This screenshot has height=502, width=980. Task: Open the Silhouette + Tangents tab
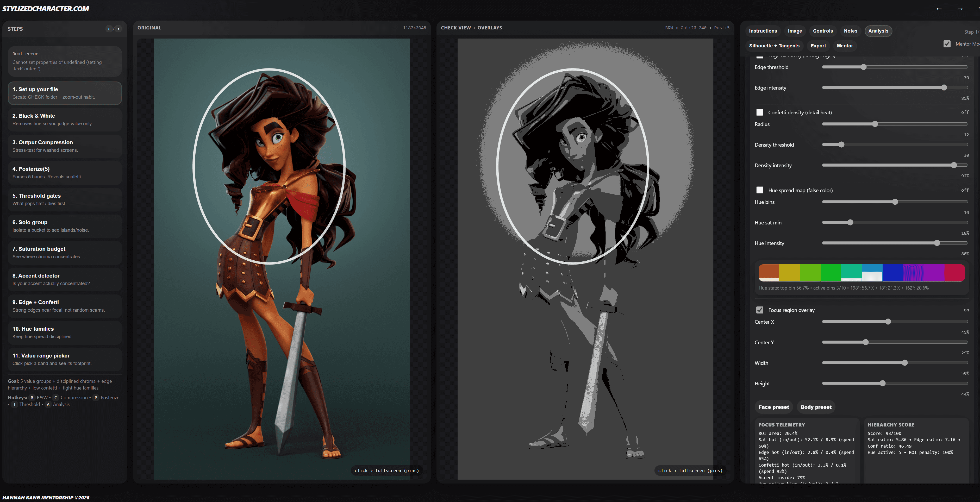[774, 46]
